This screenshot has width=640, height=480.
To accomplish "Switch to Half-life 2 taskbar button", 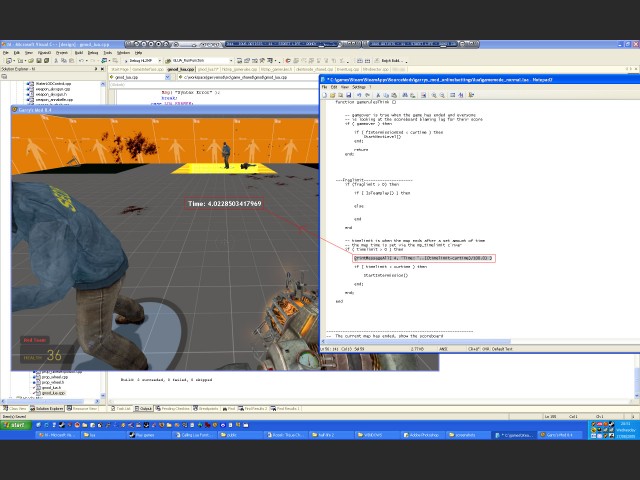I will click(330, 435).
